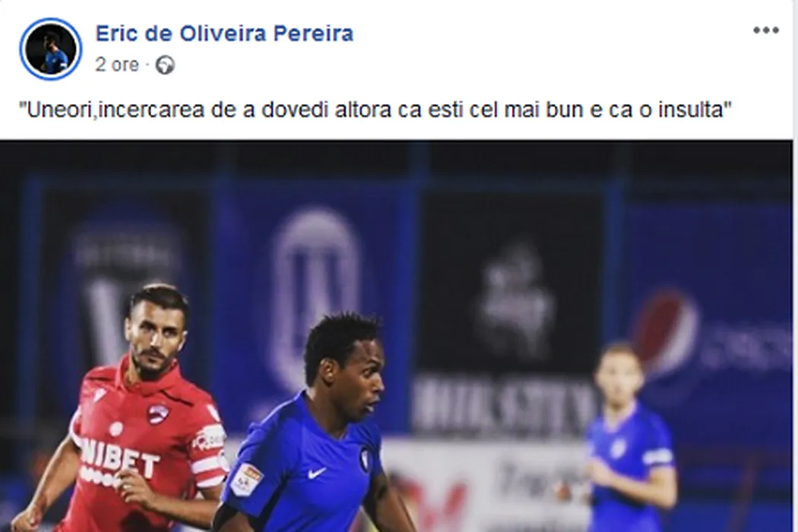The width and height of the screenshot is (798, 532).
Task: Open Eric de Oliveira Pereira's profile picture
Action: pyautogui.click(x=51, y=49)
